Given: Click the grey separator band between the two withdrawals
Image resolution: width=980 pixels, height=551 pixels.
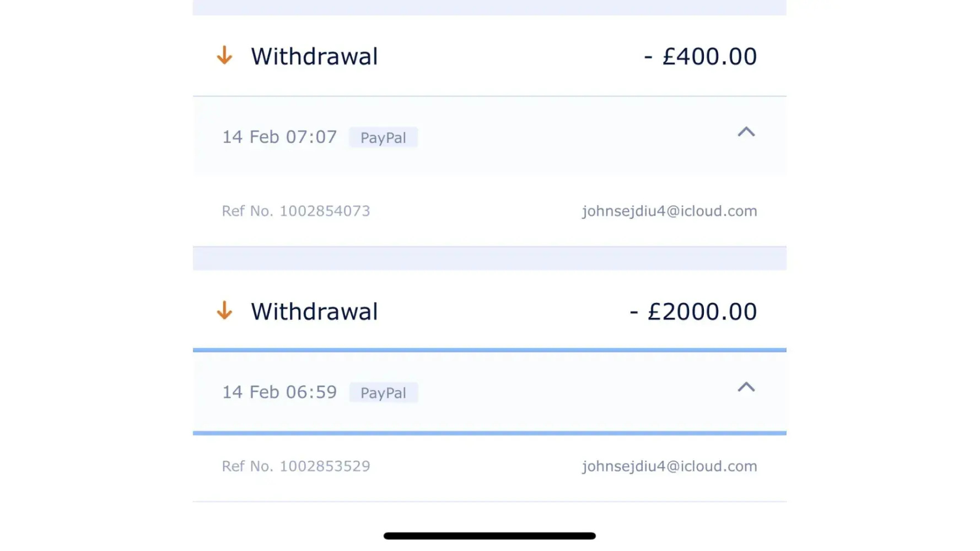Looking at the screenshot, I should coord(489,258).
